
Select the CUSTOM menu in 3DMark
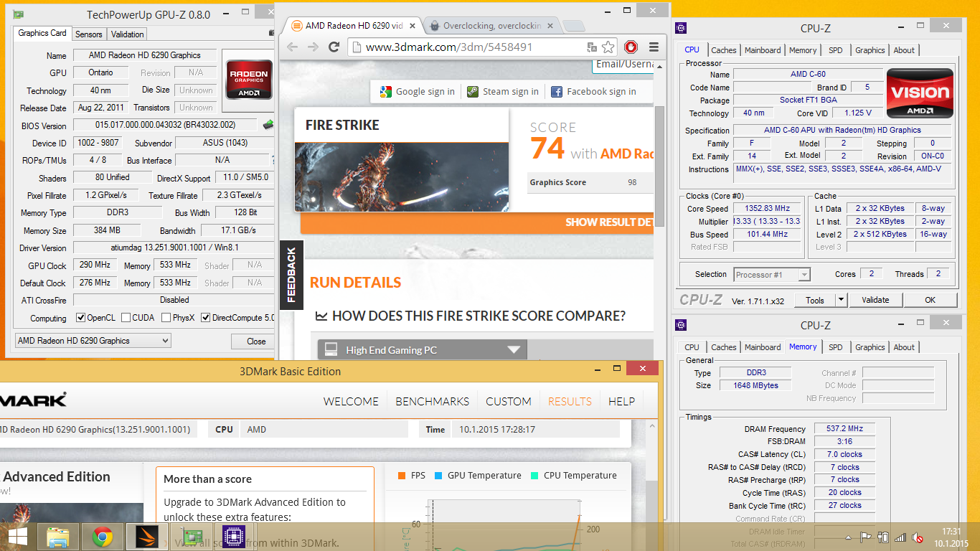point(509,401)
